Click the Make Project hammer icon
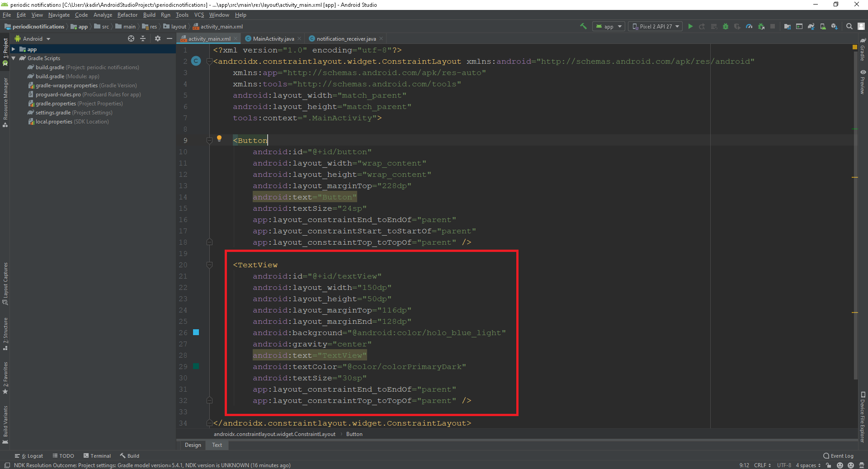868x469 pixels. click(x=583, y=26)
